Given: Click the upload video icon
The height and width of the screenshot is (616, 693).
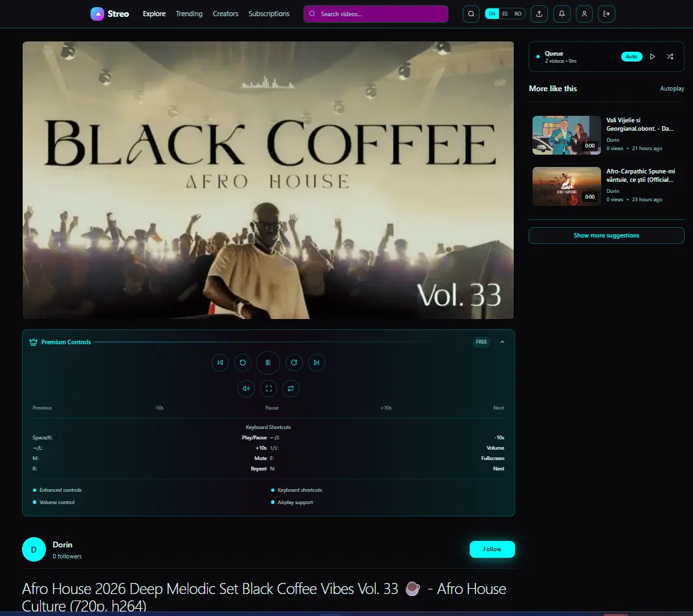Looking at the screenshot, I should coord(539,14).
